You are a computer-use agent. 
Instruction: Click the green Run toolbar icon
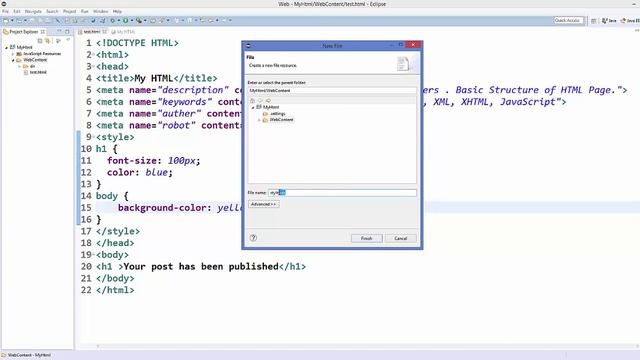point(126,20)
